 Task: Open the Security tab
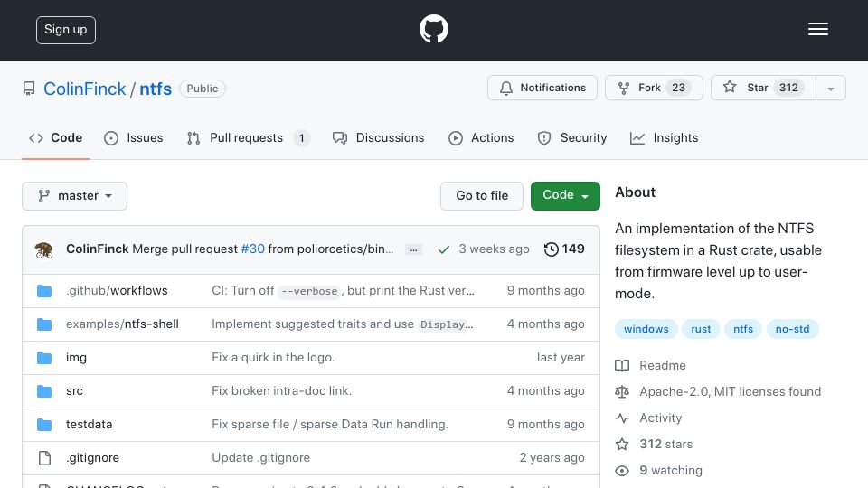point(572,137)
